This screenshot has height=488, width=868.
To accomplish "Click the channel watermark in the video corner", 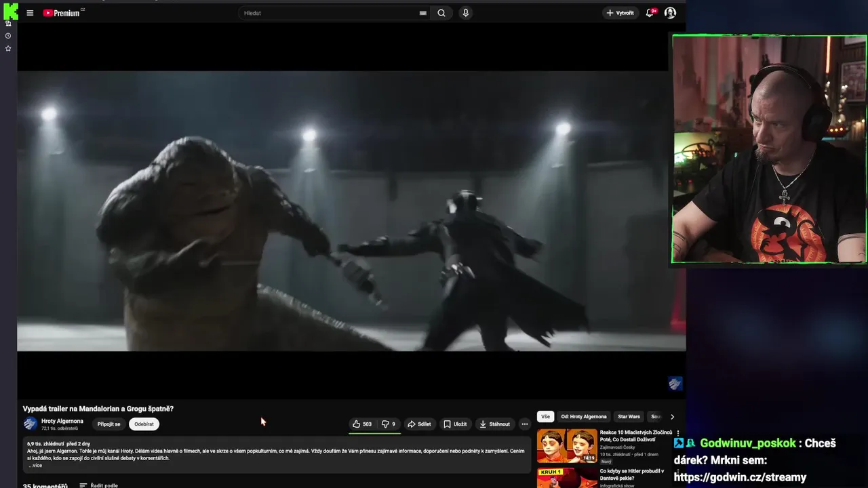I will (675, 384).
